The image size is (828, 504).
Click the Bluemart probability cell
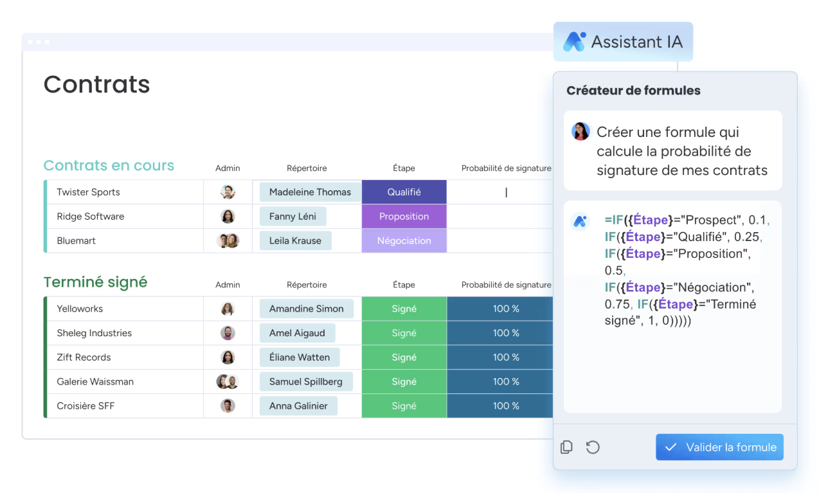500,240
